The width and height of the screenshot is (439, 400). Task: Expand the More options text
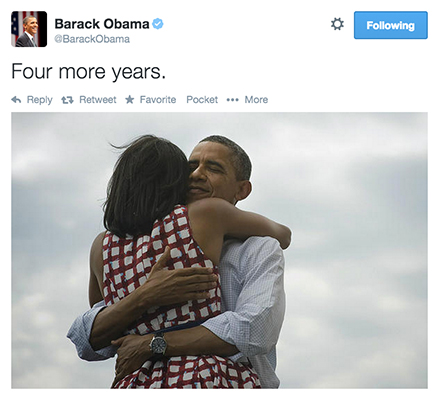coord(256,100)
